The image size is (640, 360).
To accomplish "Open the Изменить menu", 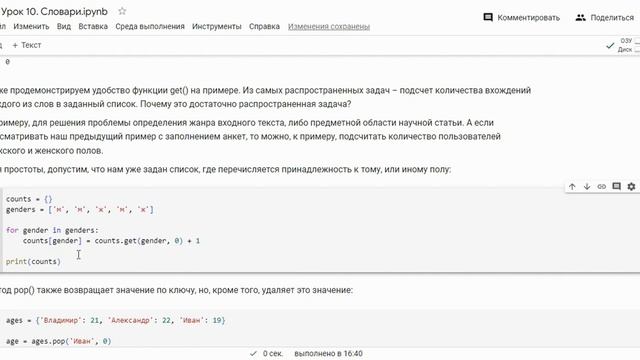I will (31, 27).
